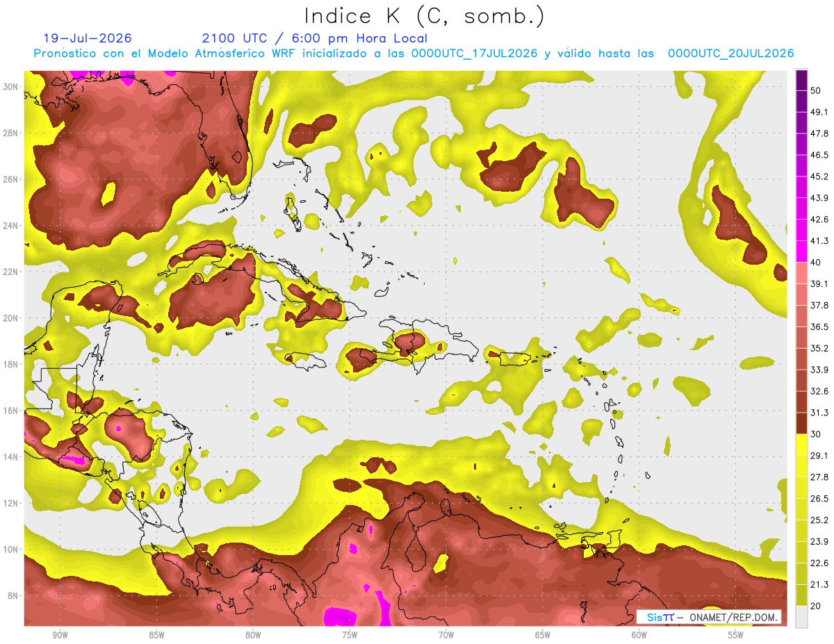Click the "23.9" color scale value

(819, 542)
